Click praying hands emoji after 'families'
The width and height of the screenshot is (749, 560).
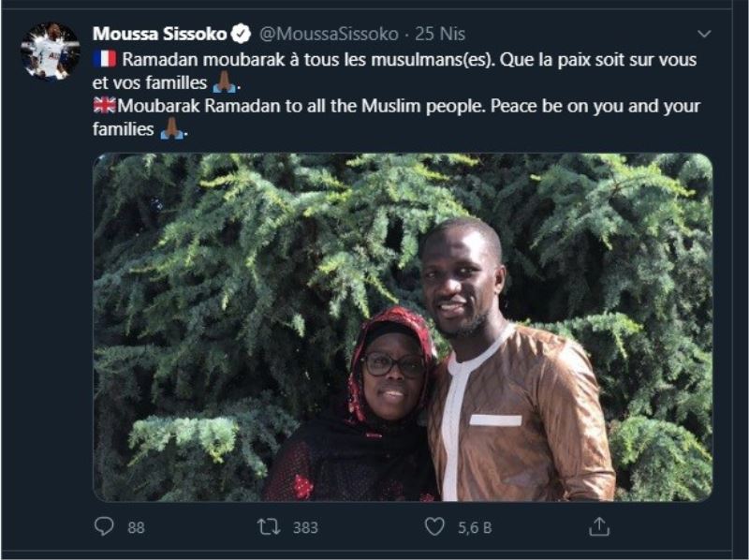[171, 128]
